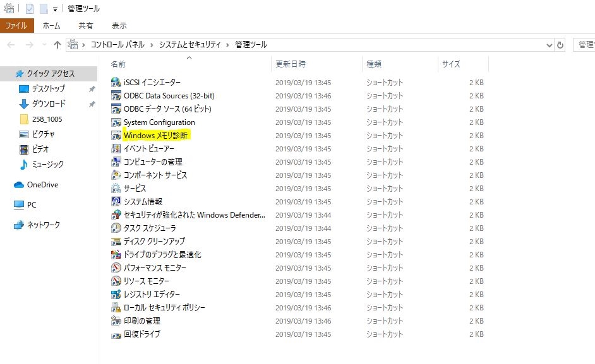Click the search box next to refresh

[584, 45]
